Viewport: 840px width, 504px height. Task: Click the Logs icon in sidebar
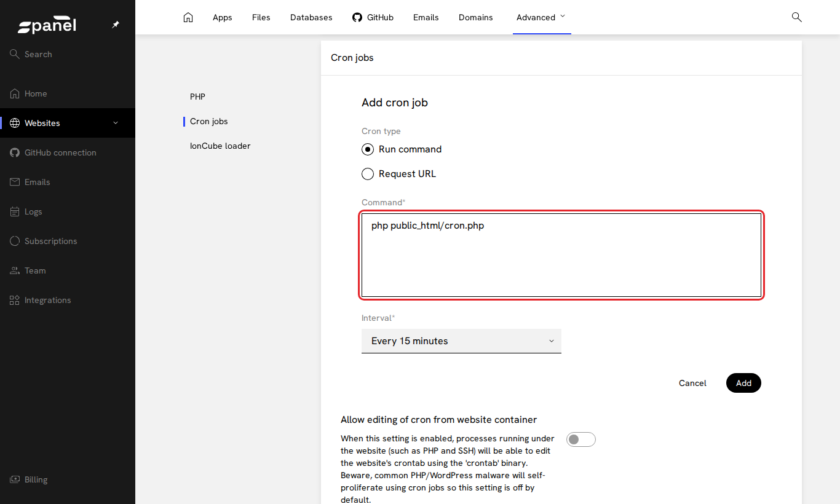15,211
